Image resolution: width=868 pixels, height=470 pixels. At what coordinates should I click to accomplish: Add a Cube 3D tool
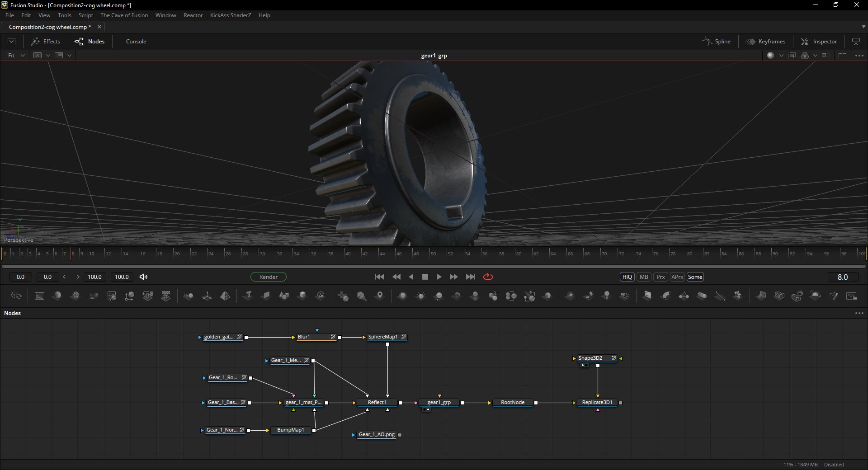[302, 296]
